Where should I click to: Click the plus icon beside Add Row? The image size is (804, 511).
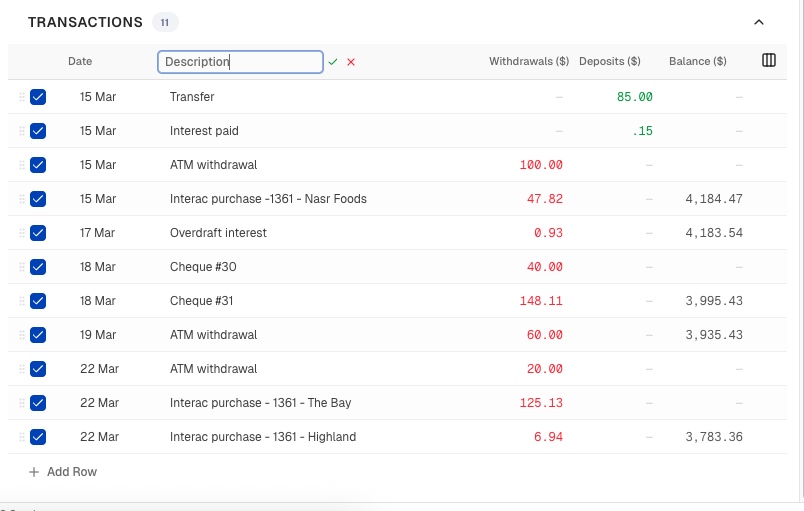(x=34, y=472)
